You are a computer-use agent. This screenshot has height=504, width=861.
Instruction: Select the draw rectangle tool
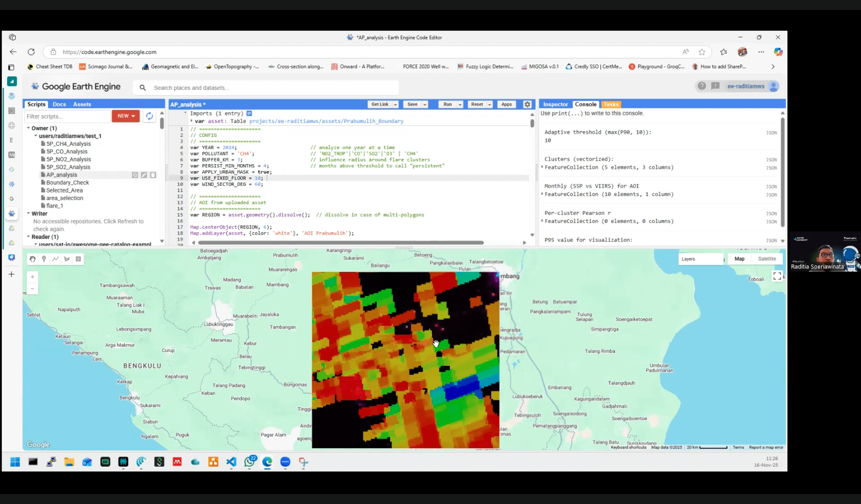pyautogui.click(x=78, y=259)
